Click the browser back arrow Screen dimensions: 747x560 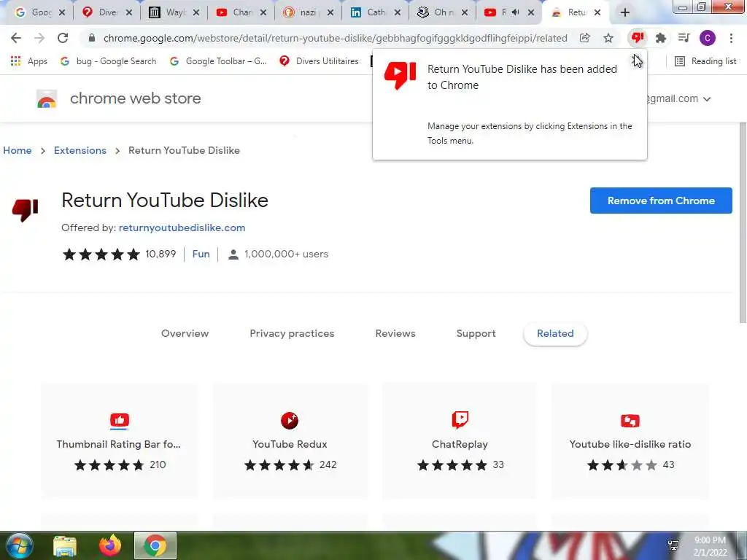pyautogui.click(x=16, y=38)
